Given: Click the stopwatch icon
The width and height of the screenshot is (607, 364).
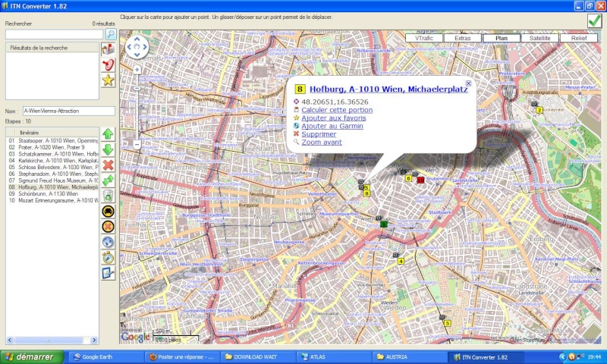Looking at the screenshot, I should click(108, 258).
